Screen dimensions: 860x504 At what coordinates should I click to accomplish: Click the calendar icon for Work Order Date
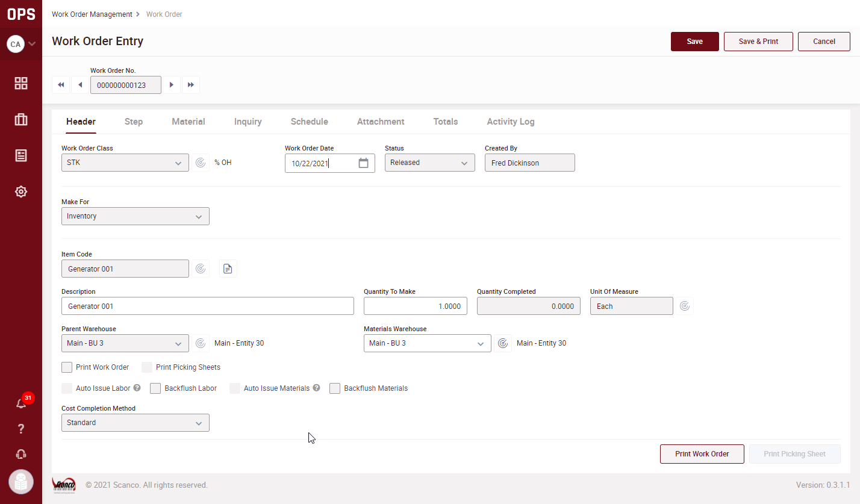coord(363,163)
